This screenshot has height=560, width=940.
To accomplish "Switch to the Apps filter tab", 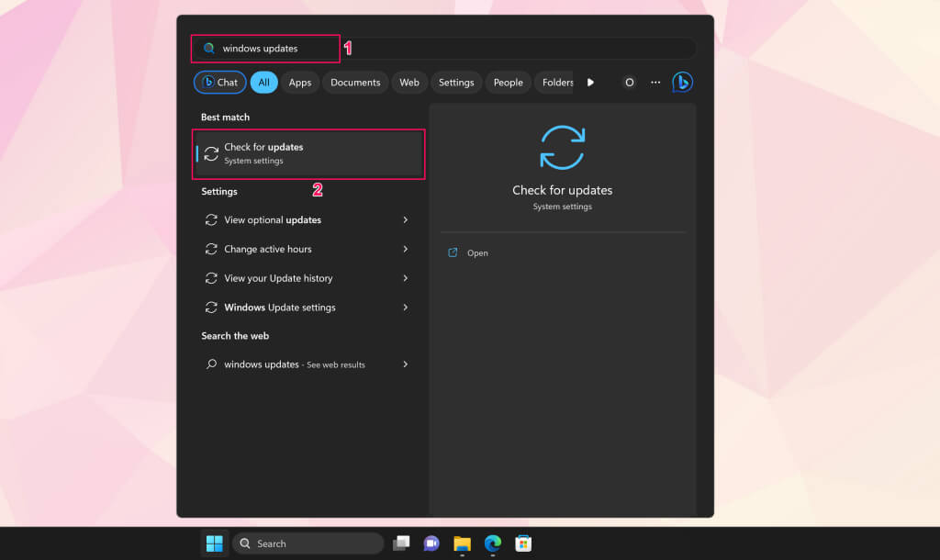I will click(300, 83).
